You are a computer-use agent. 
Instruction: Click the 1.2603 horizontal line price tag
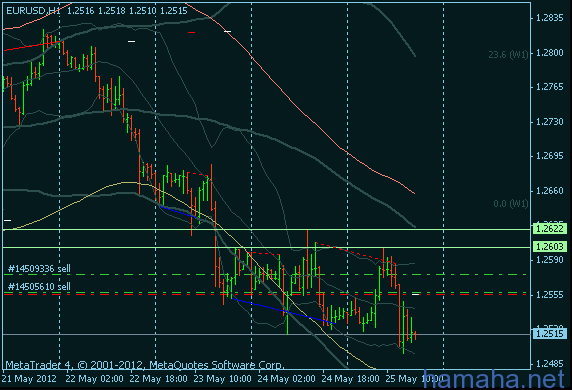coord(550,247)
